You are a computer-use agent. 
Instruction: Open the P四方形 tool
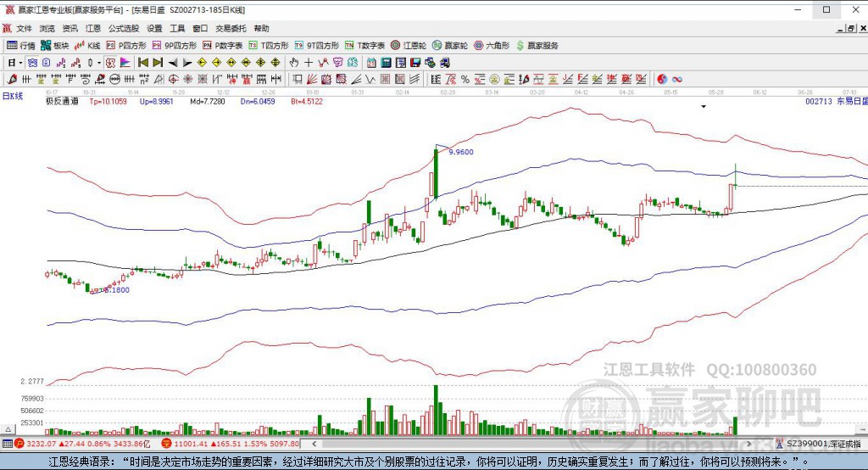coord(126,46)
